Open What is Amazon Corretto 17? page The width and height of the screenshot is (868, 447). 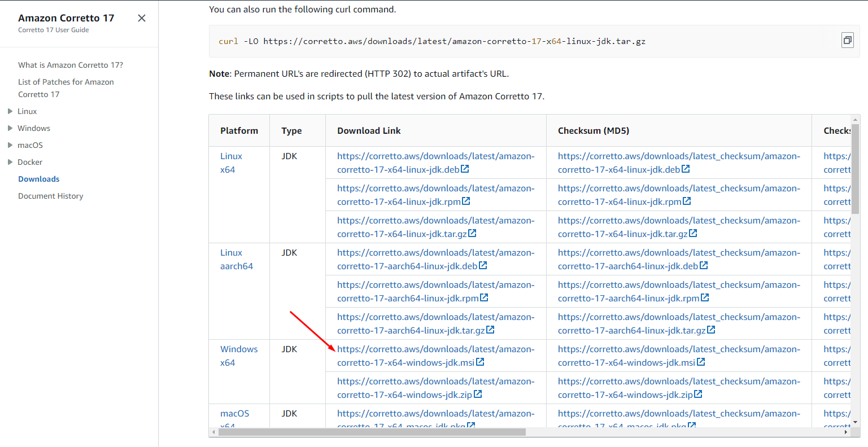(x=71, y=65)
